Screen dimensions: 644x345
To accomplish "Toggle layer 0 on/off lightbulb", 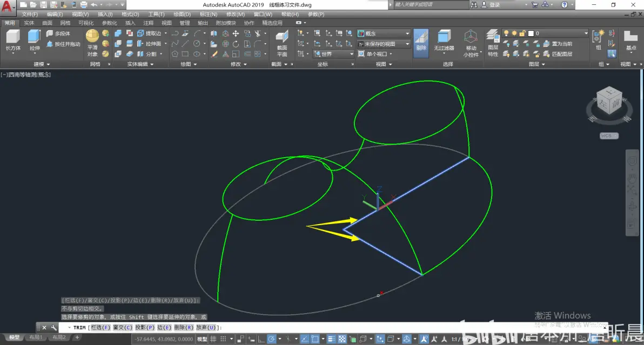I will (x=506, y=33).
